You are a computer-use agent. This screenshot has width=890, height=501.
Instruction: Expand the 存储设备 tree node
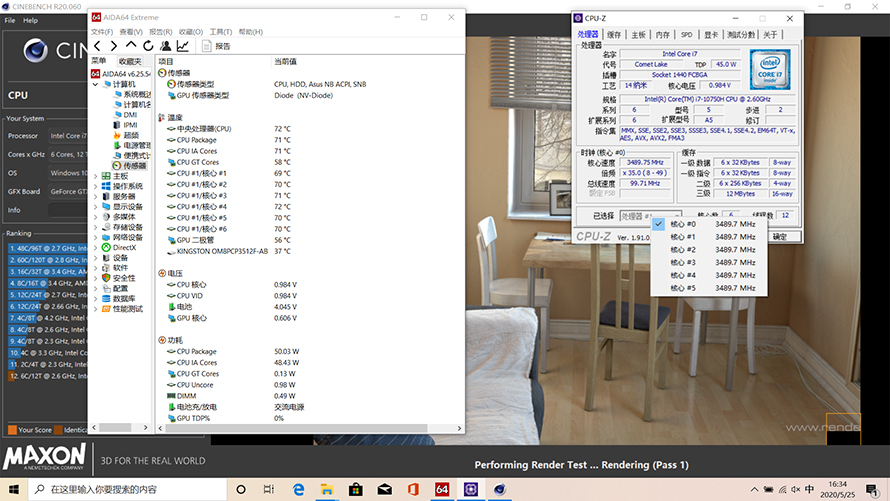tap(95, 227)
